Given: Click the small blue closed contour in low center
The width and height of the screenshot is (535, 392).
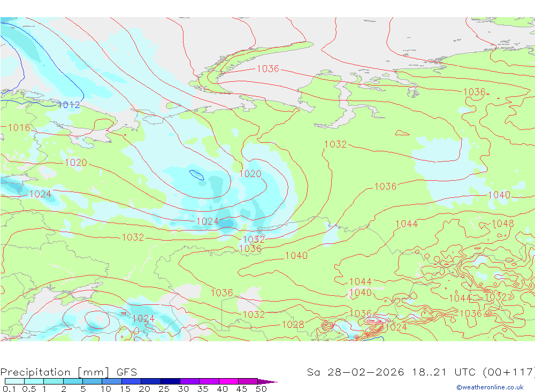Looking at the screenshot, I should [x=197, y=175].
